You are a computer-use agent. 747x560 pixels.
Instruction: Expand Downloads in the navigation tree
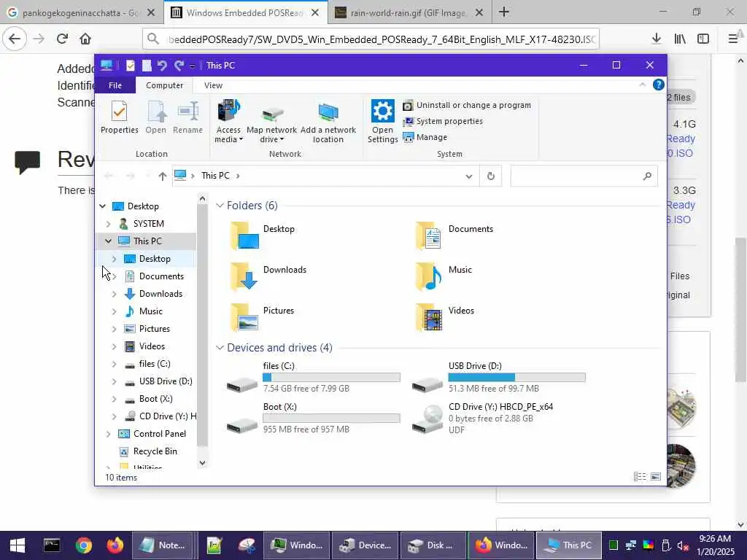(x=114, y=294)
